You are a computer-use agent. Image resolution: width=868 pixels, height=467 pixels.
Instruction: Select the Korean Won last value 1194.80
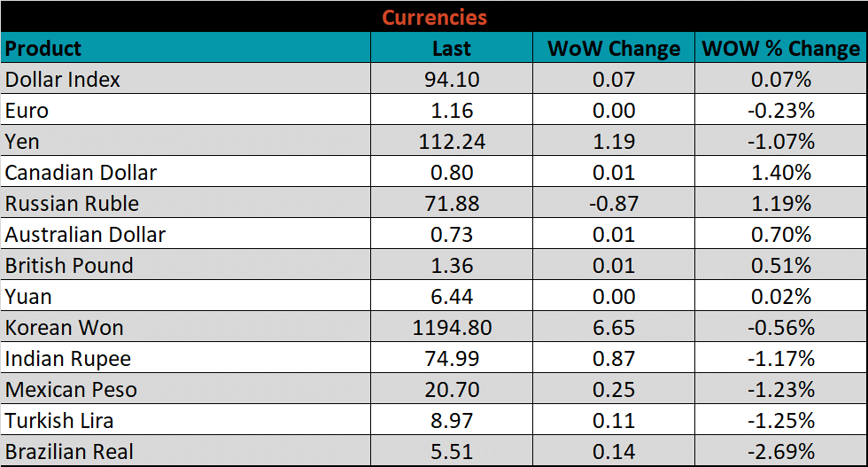(x=452, y=328)
